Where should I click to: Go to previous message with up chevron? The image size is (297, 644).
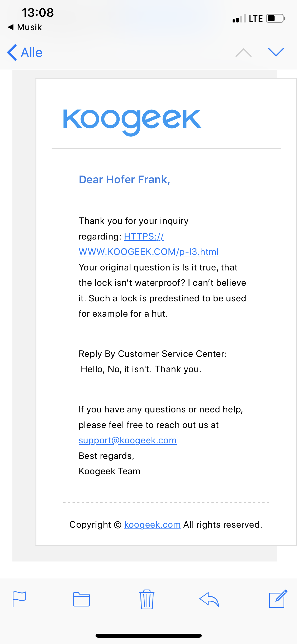click(x=243, y=52)
